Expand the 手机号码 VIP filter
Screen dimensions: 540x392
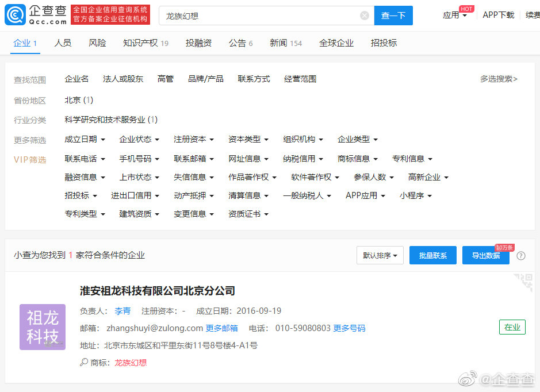click(139, 159)
